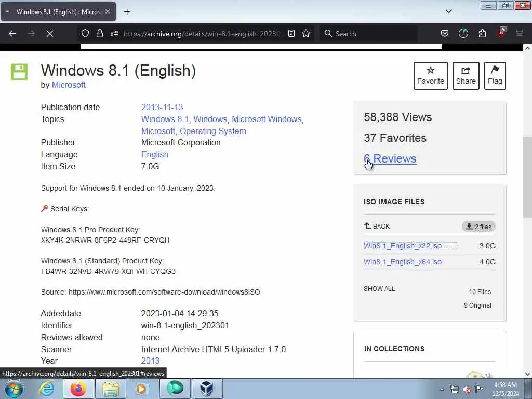
Task: Open site permissions icon in address bar
Action: 114,33
